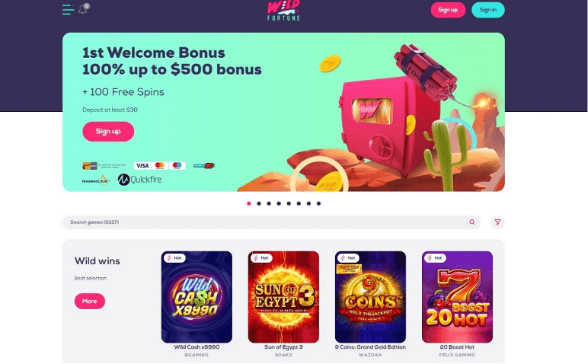Open the Sun of Egypt 3 thumbnail
This screenshot has height=364, width=588.
point(283,297)
